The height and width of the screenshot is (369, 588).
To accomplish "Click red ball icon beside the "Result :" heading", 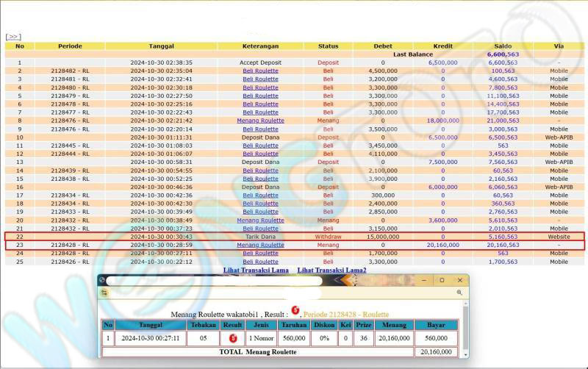I will tap(295, 311).
